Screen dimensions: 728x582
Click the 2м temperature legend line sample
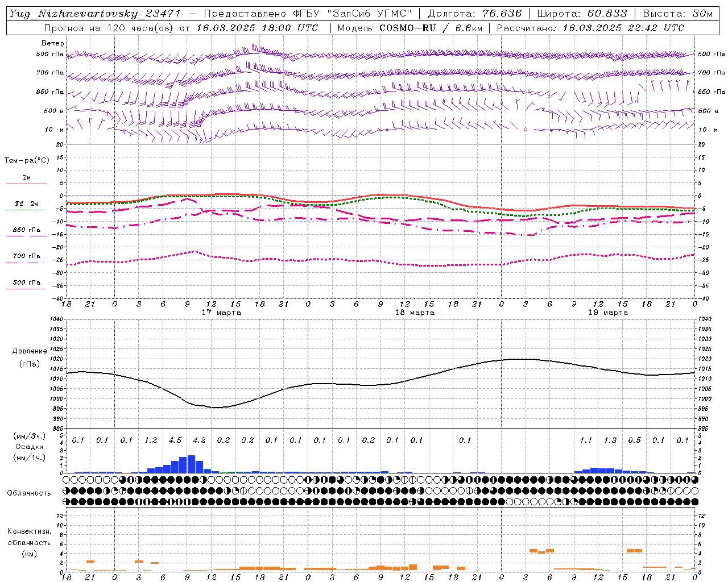[x=26, y=184]
